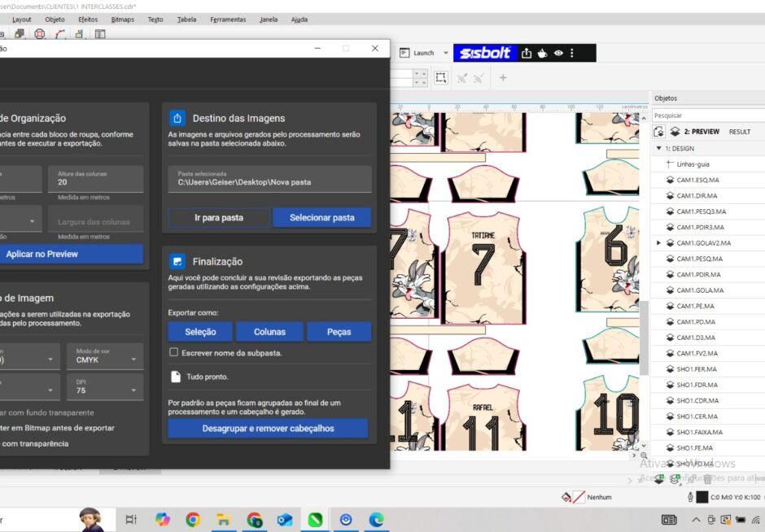Open Google Chrome from the taskbar
Image resolution: width=765 pixels, height=532 pixels.
coord(193,520)
